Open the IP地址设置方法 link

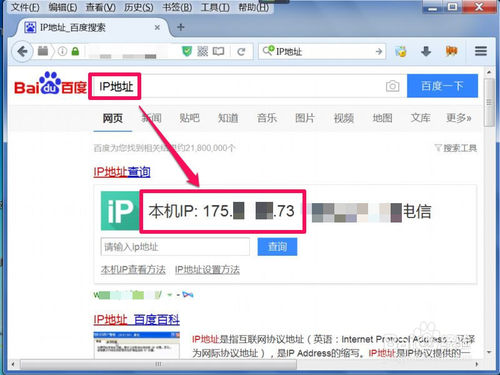pos(207,269)
